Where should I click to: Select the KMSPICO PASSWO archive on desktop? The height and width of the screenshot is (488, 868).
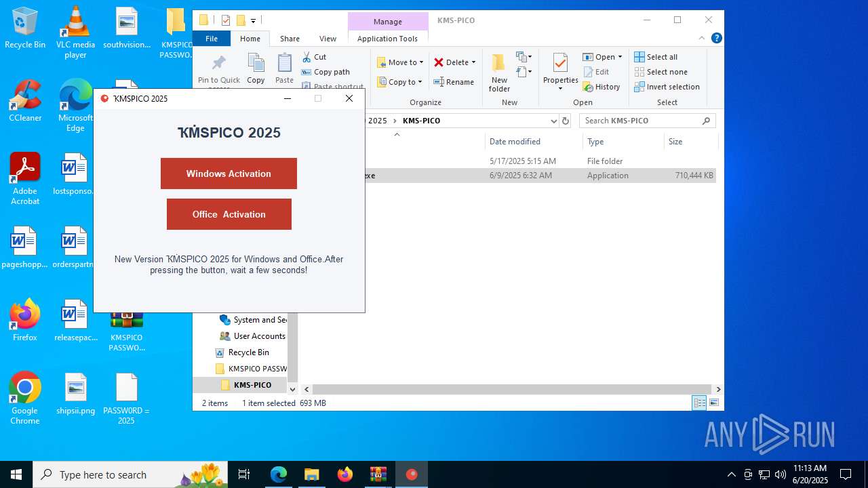coord(126,332)
